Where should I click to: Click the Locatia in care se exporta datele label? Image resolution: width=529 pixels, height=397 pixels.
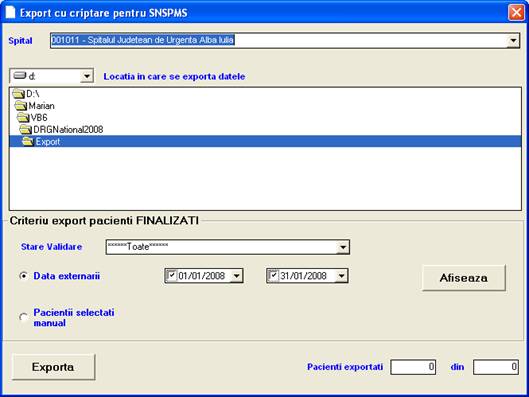point(174,77)
